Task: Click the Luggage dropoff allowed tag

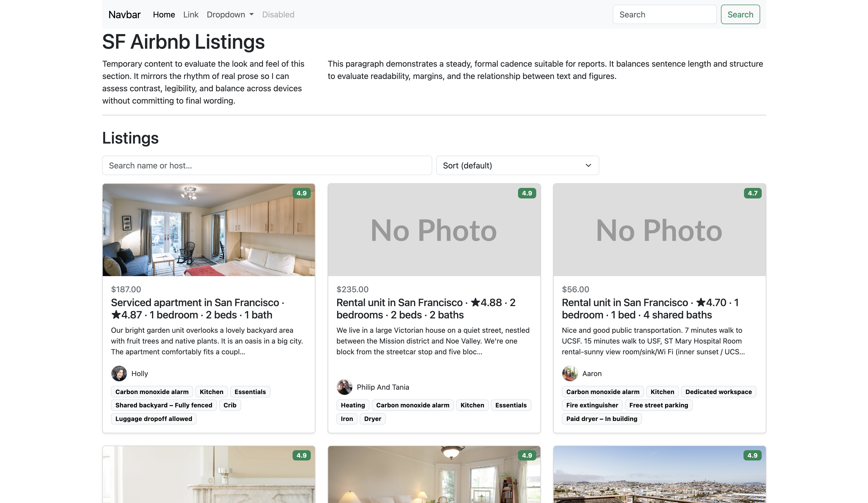Action: [x=154, y=419]
